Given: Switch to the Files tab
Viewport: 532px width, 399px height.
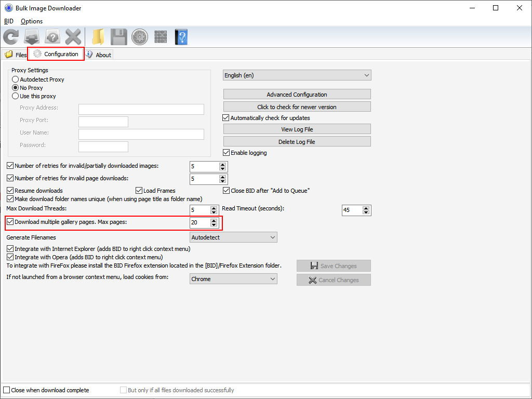Looking at the screenshot, I should [15, 55].
